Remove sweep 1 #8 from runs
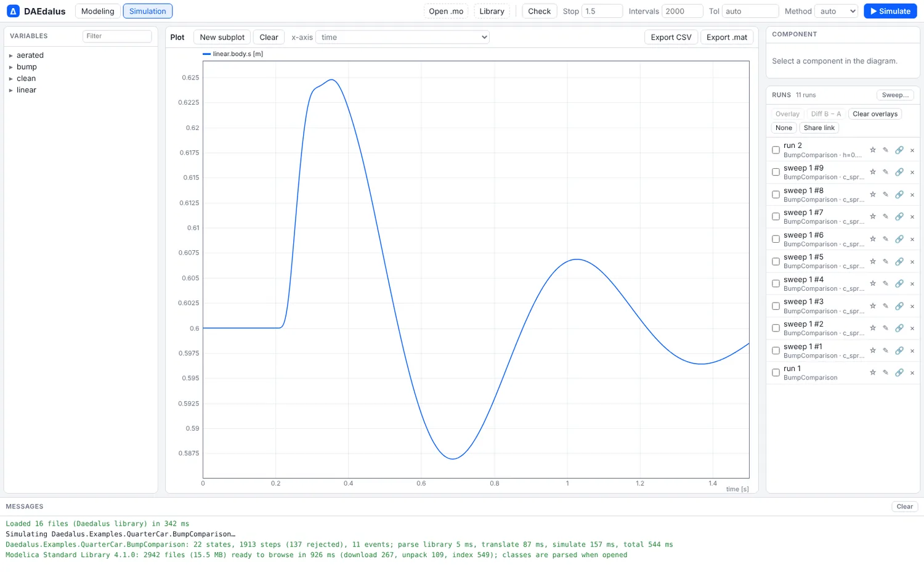Image resolution: width=924 pixels, height=578 pixels. pyautogui.click(x=912, y=195)
